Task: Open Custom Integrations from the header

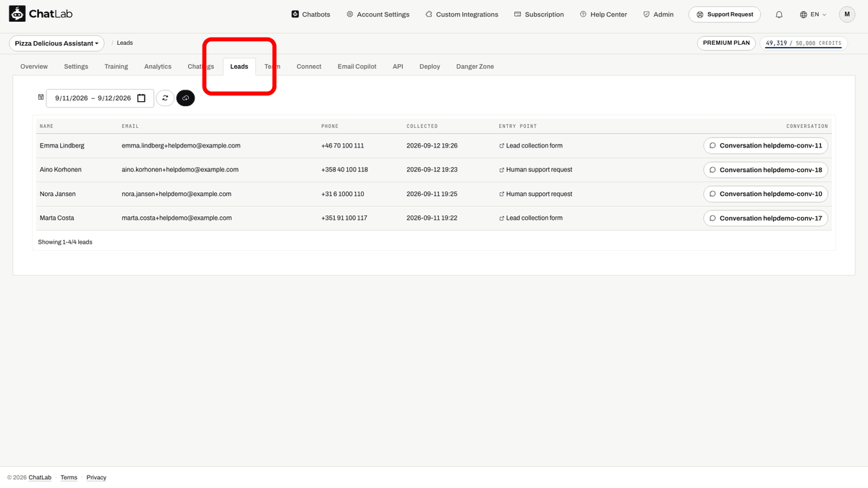Action: [461, 14]
